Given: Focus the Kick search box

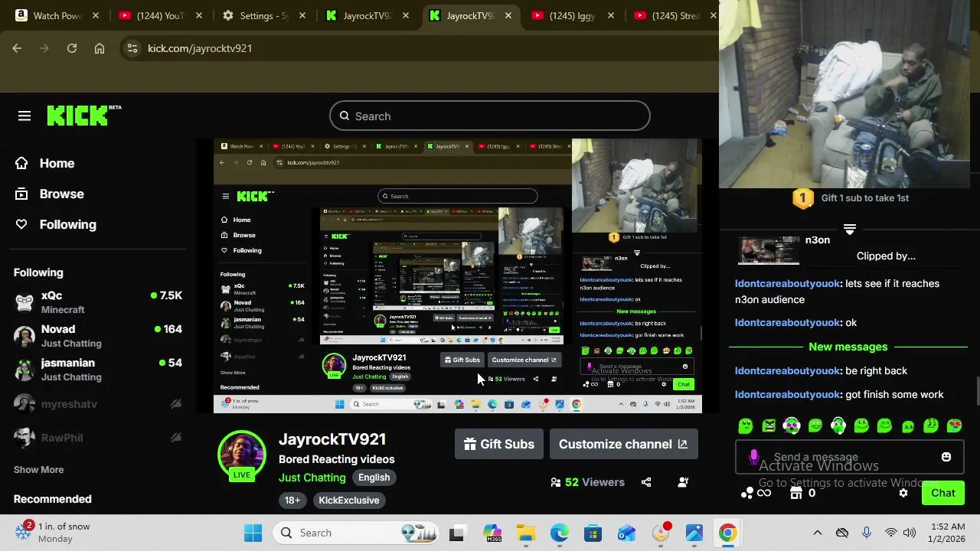Looking at the screenshot, I should pyautogui.click(x=490, y=116).
